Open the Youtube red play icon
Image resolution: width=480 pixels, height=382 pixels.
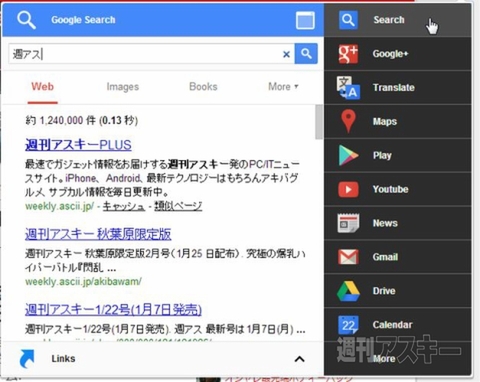[x=348, y=189]
